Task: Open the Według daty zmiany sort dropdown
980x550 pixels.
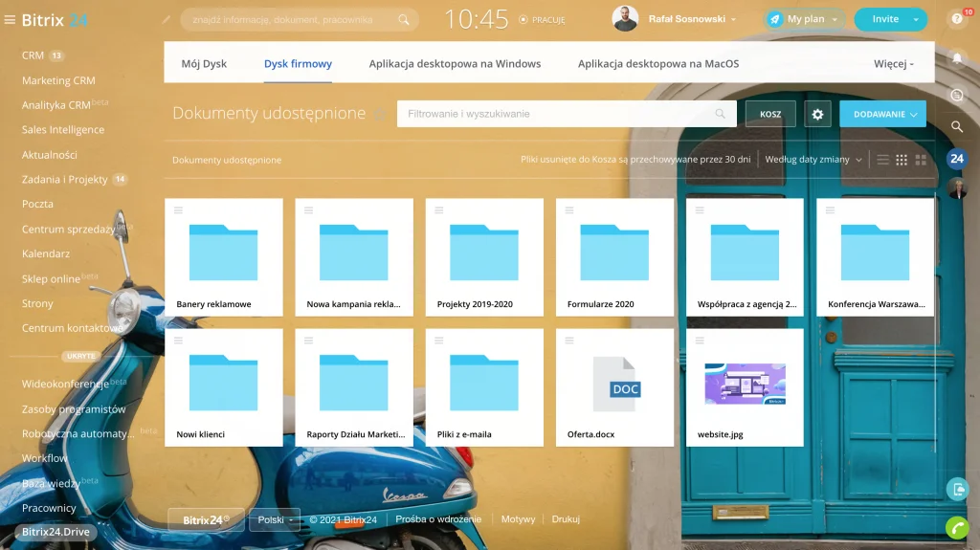Action: pos(813,160)
